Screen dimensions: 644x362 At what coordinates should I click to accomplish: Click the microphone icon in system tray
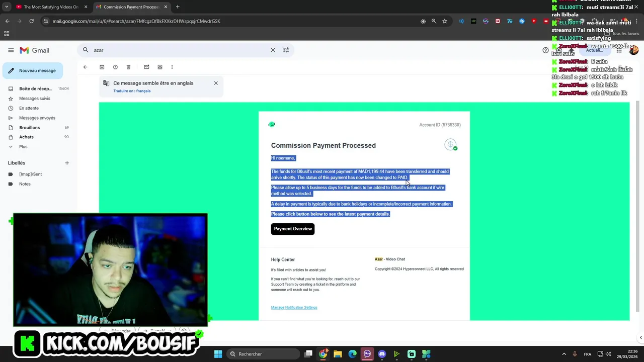(x=575, y=354)
